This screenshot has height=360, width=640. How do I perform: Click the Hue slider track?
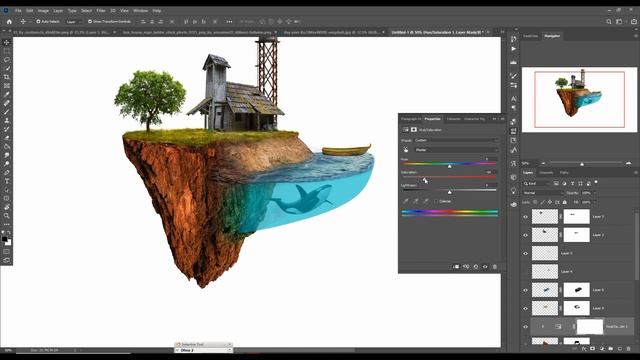pos(449,164)
